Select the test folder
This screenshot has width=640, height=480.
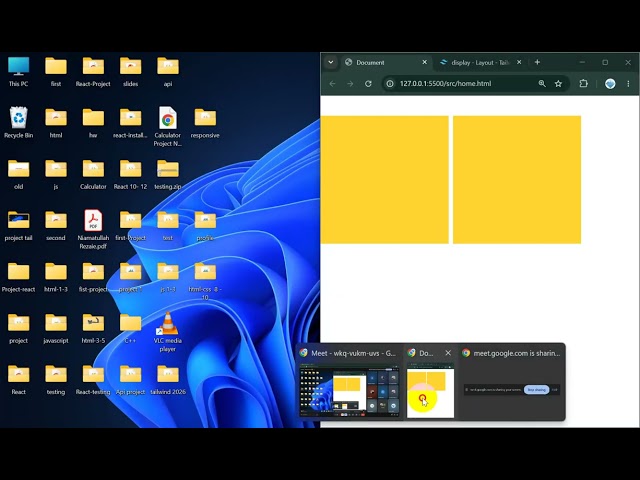pos(168,226)
